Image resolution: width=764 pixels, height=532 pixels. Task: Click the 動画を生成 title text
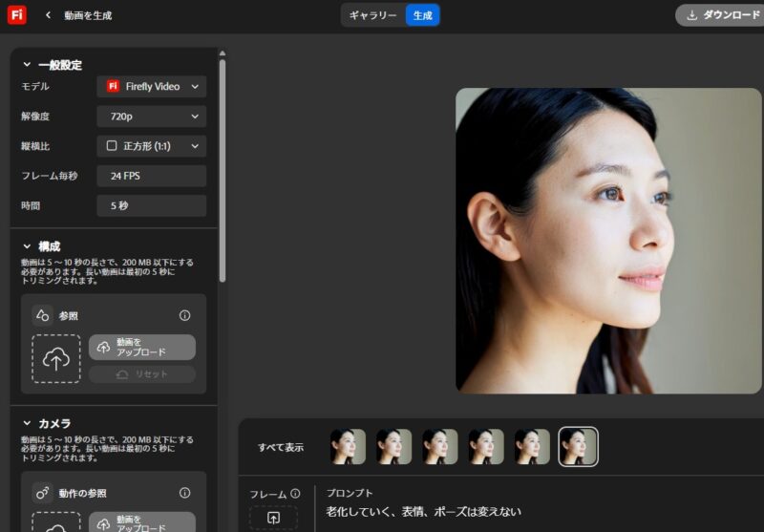pyautogui.click(x=88, y=15)
